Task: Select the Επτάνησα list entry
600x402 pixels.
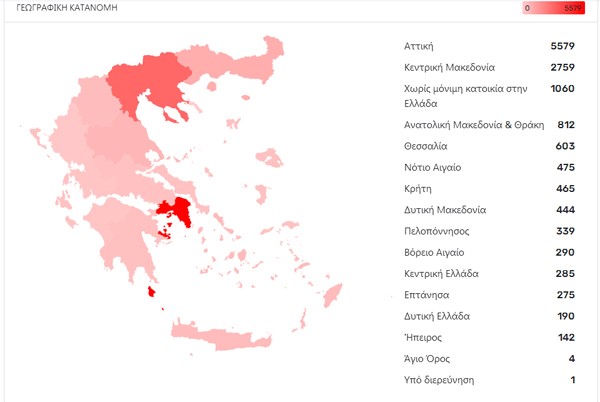Action: pyautogui.click(x=490, y=295)
